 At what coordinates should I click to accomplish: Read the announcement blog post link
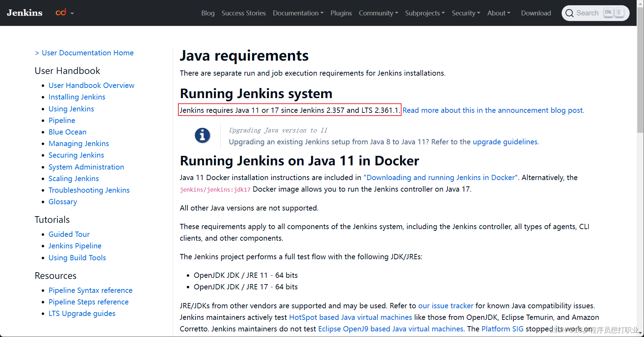click(493, 110)
